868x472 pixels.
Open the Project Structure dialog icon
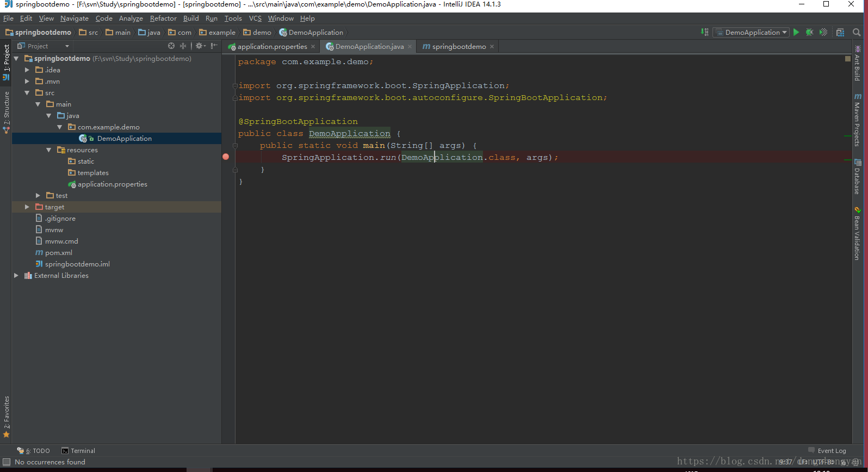[840, 32]
